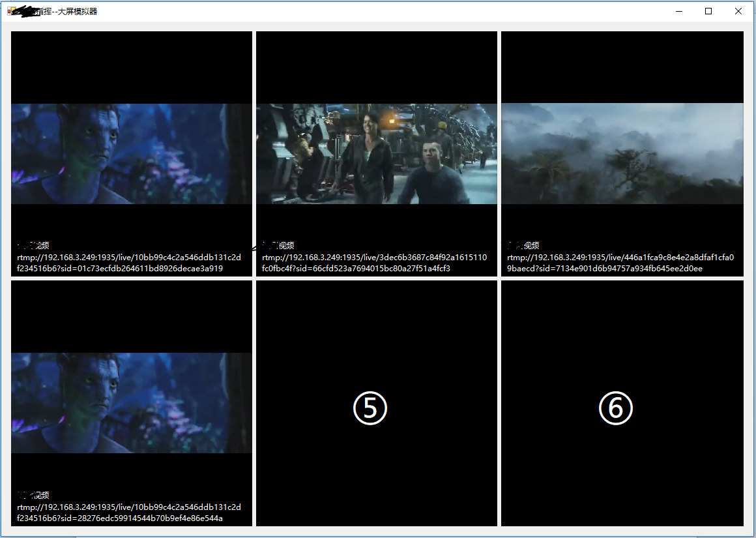Viewport: 756px width, 538px height.
Task: Click the rtmp URL ending sid=28276edc59914544b70b9ef4e86e544a
Action: 129,513
